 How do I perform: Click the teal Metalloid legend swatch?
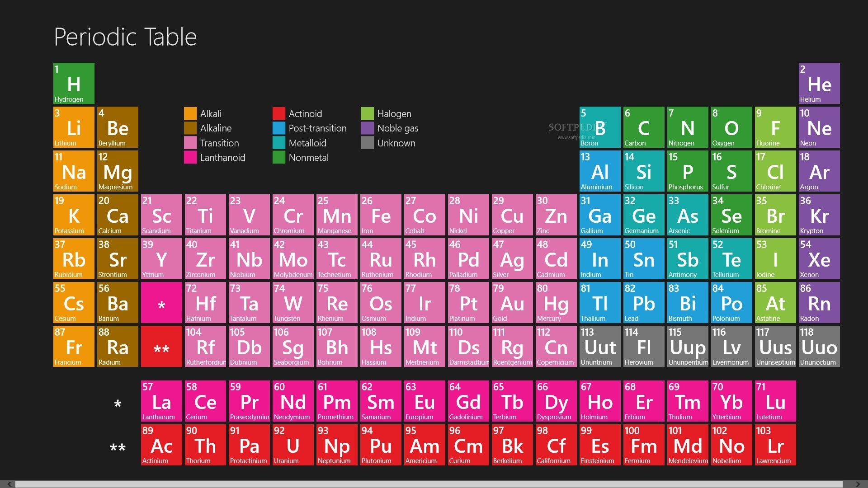(x=279, y=143)
